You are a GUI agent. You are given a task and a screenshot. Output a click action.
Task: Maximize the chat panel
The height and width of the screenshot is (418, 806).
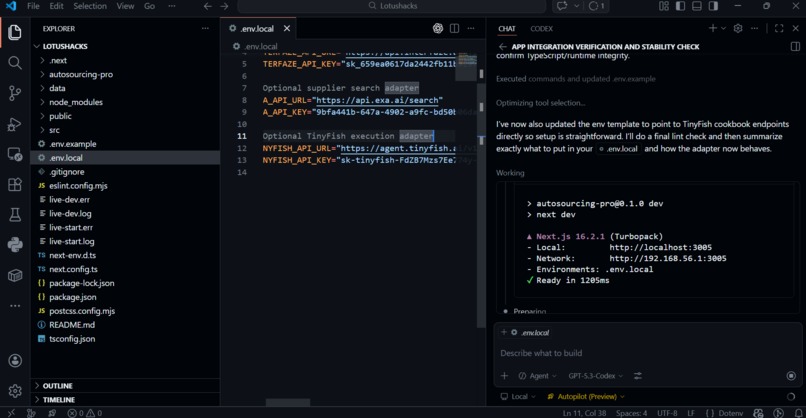(779, 29)
